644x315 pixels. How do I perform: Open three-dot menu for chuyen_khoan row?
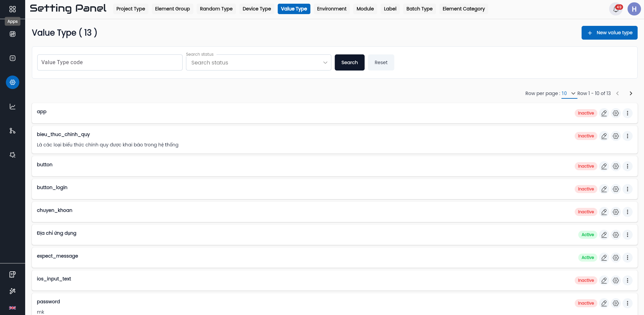[628, 212]
